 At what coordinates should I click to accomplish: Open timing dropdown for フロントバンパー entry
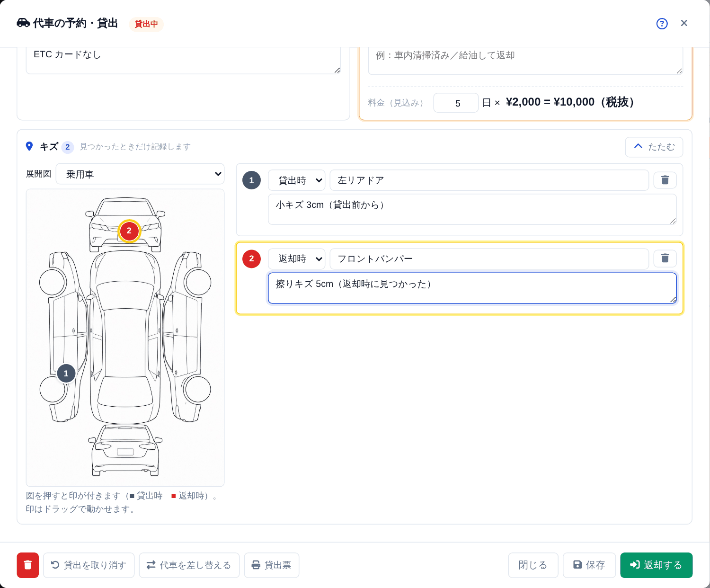point(297,259)
